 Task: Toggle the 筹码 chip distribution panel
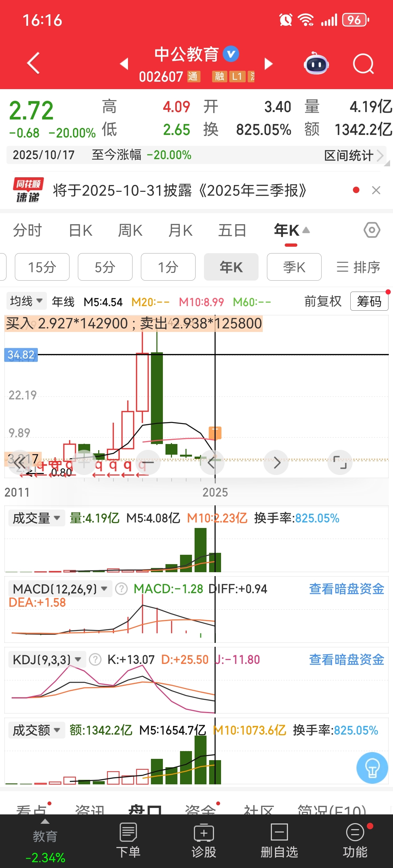(369, 301)
